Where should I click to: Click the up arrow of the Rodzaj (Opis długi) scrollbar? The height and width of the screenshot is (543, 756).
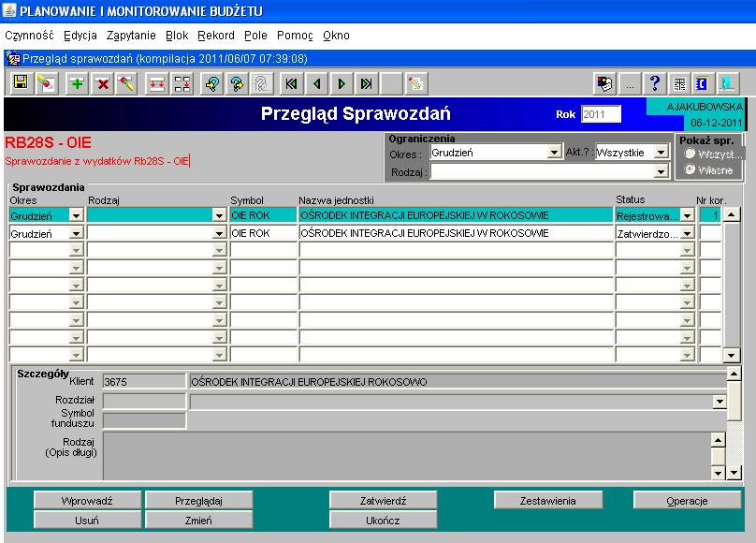(718, 440)
